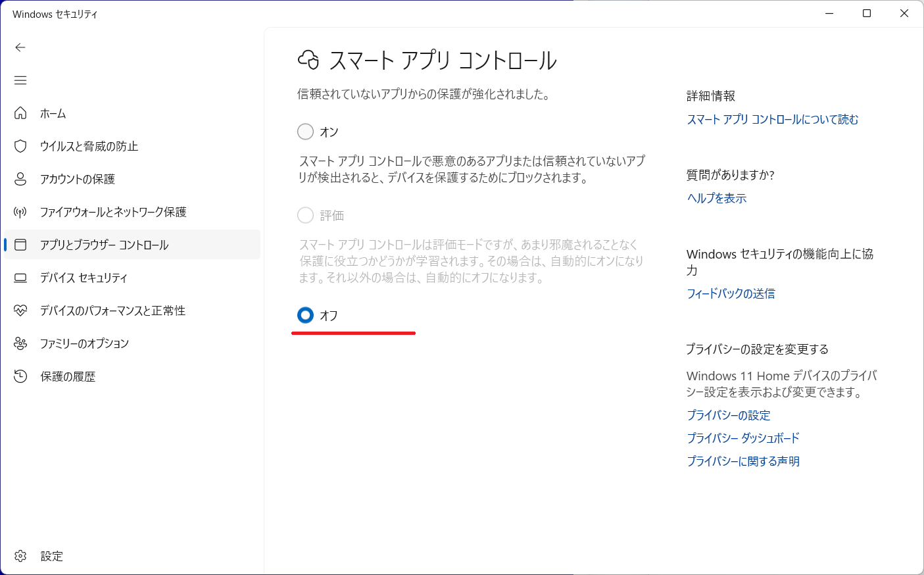Click the スマート アプリ コントロール page title
Viewport: 924px width, 575px height.
tap(443, 61)
